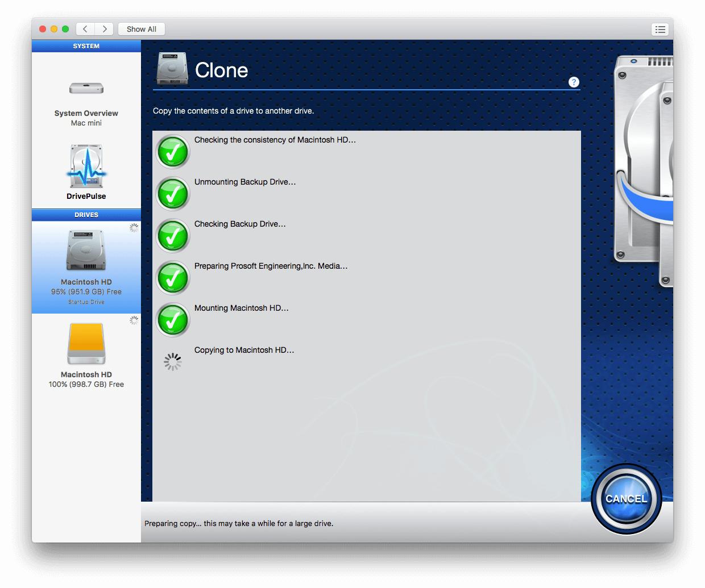
Task: Select the DrivePulse monitoring tool
Action: [86, 170]
